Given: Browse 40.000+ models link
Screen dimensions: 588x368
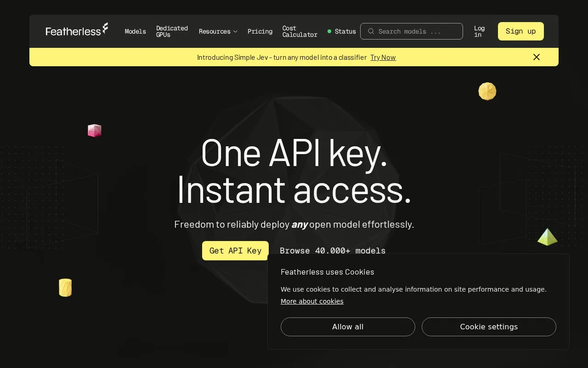Looking at the screenshot, I should [333, 251].
